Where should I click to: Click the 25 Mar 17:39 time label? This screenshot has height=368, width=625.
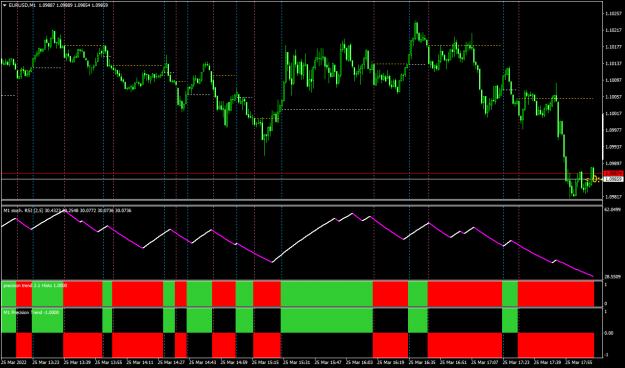[548, 363]
